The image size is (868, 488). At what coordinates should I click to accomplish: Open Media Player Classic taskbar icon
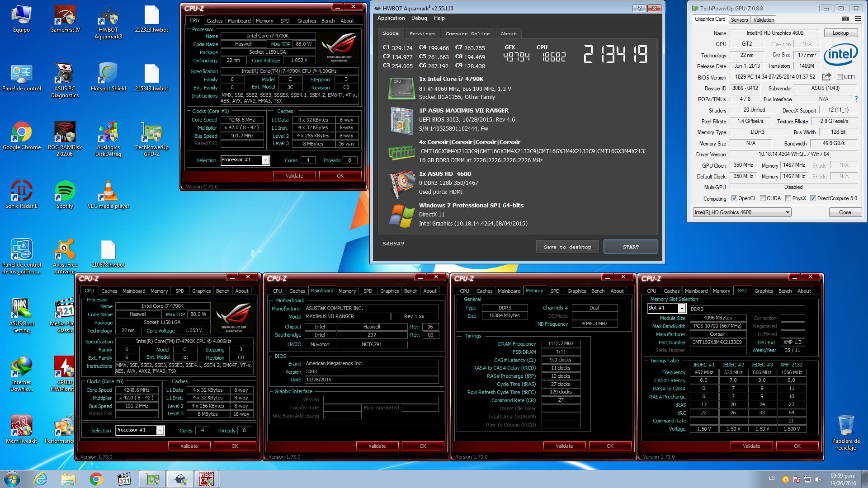[124, 479]
